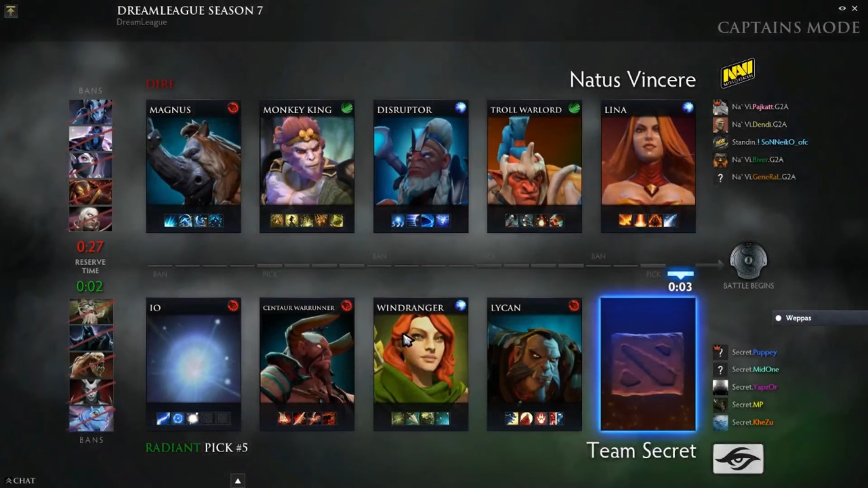This screenshot has height=488, width=868.
Task: Click the empty fifth Radiant pick slot
Action: click(648, 364)
